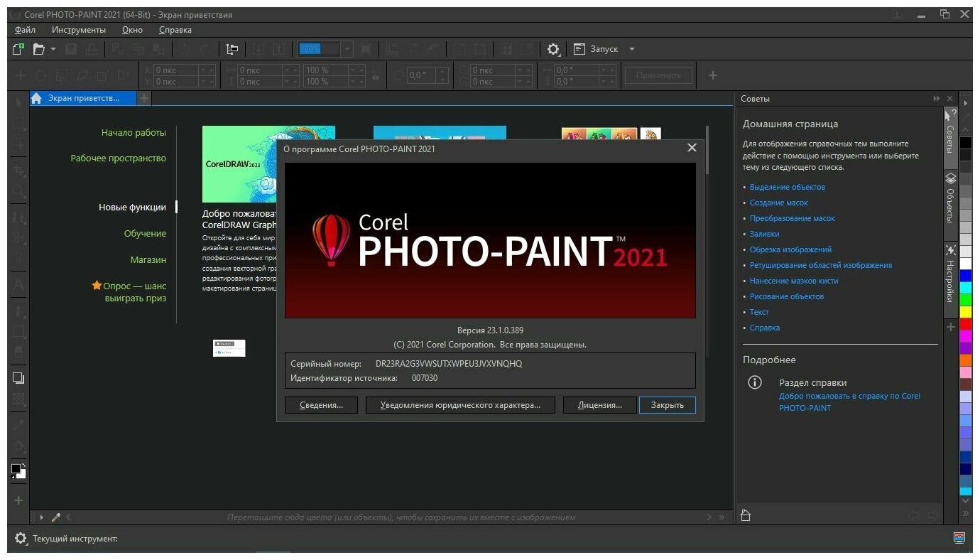The width and height of the screenshot is (980, 560).
Task: Open the Файл menu
Action: pyautogui.click(x=25, y=30)
